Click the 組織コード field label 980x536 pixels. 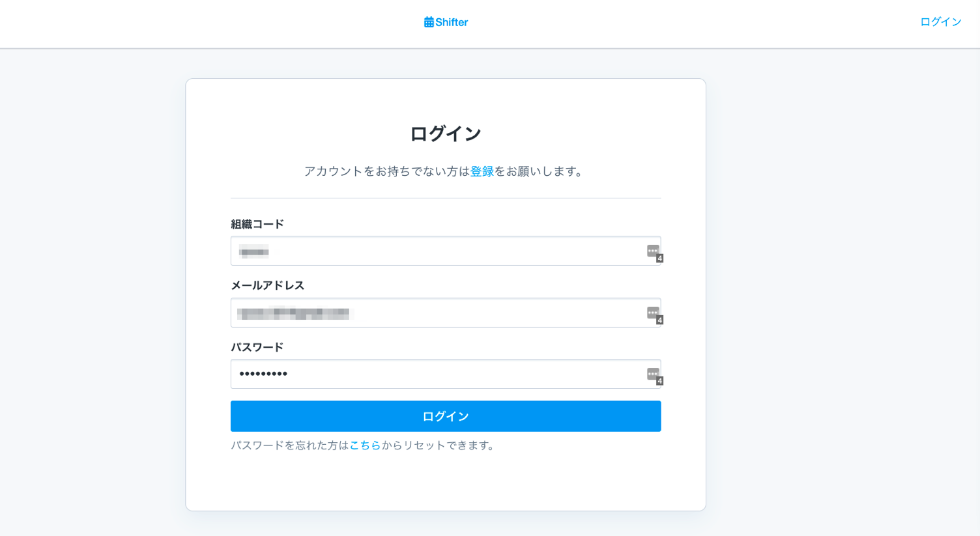pyautogui.click(x=257, y=223)
